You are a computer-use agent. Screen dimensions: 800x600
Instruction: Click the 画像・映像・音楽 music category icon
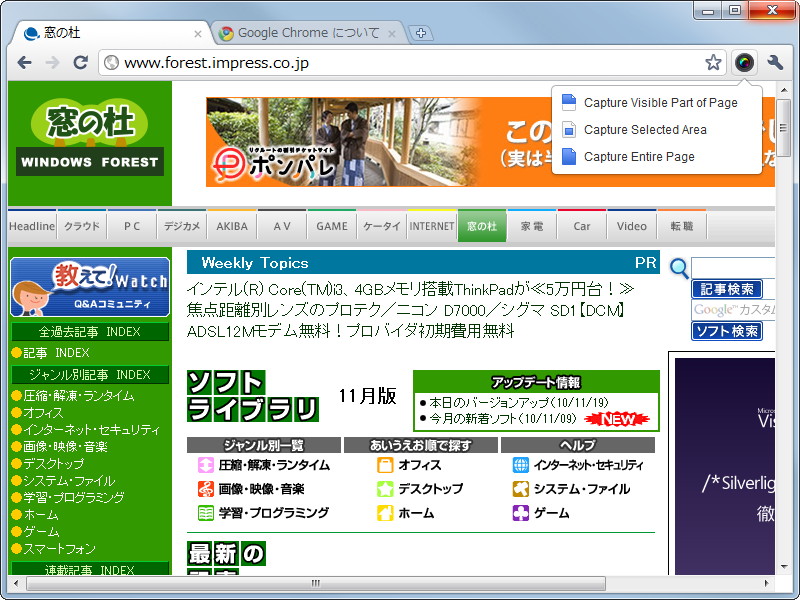(206, 489)
